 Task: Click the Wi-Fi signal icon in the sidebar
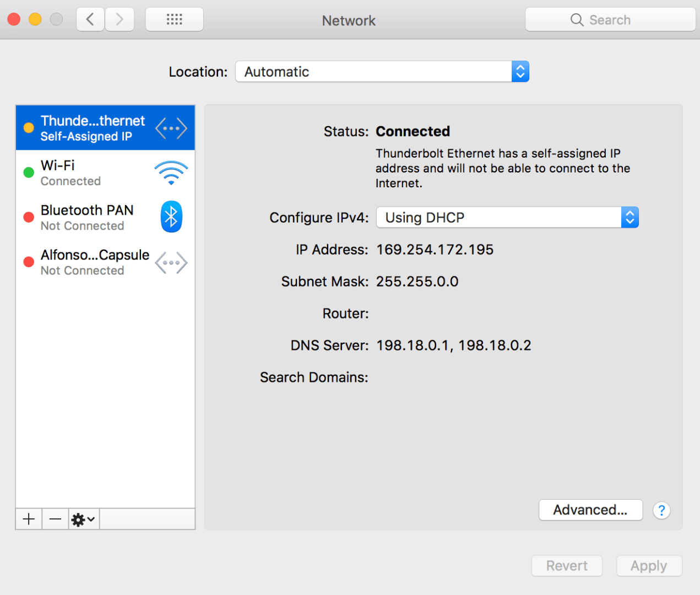(171, 172)
